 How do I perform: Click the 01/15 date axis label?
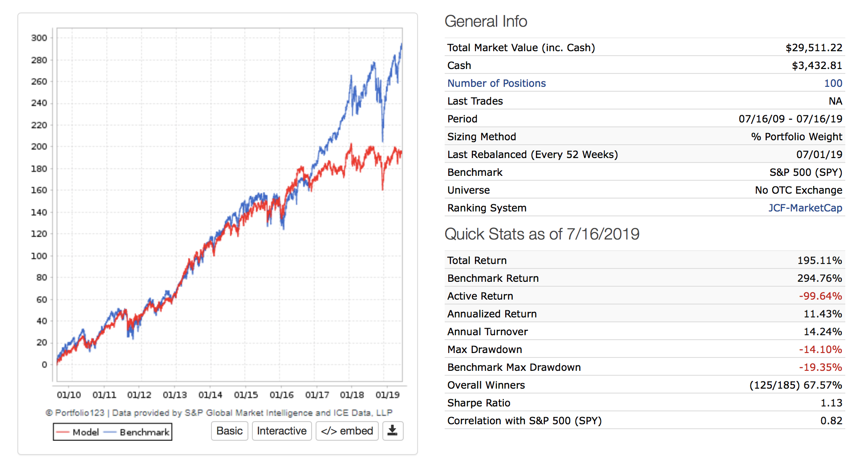pyautogui.click(x=246, y=395)
